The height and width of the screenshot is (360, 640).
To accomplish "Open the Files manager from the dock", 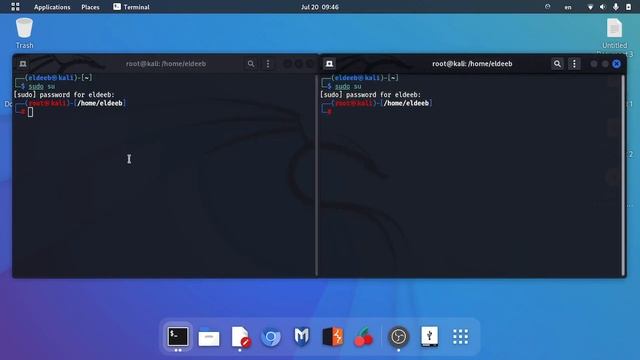I will click(209, 337).
